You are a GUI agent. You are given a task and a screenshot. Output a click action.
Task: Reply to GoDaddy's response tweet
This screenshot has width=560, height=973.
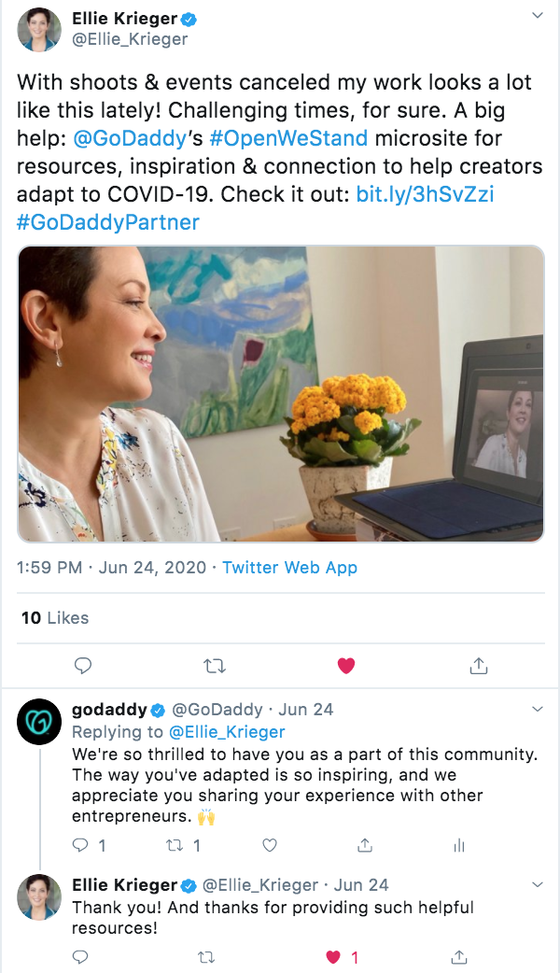[x=83, y=845]
